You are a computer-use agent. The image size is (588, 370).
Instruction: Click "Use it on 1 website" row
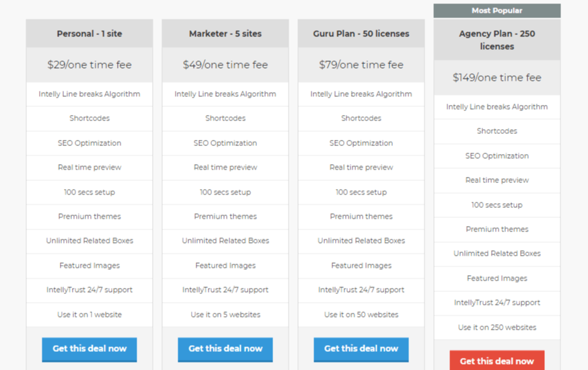coord(89,315)
